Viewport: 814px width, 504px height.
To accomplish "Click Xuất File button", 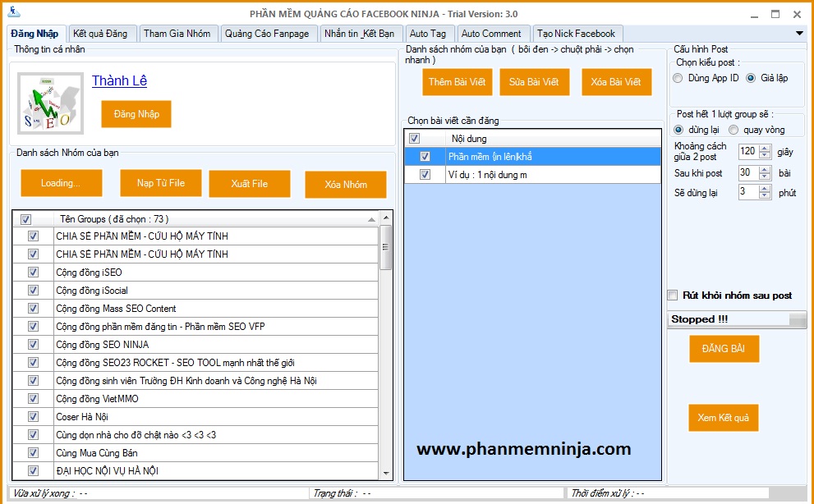I will [x=250, y=184].
